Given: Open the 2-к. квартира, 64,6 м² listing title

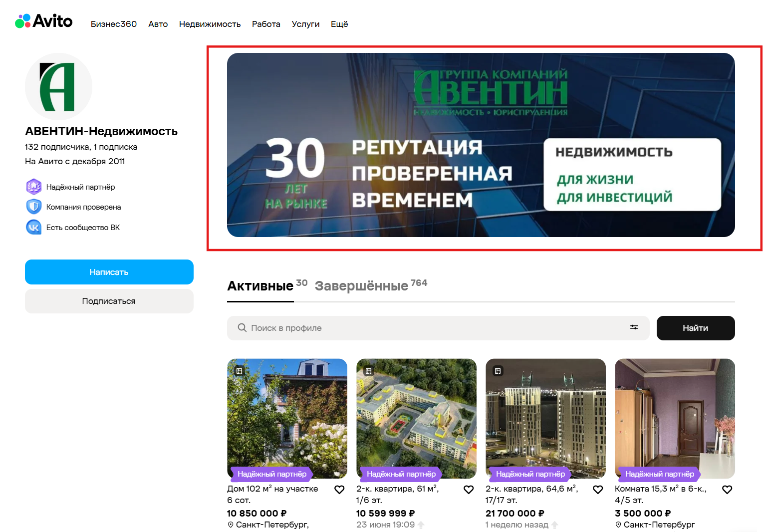Looking at the screenshot, I should click(x=532, y=494).
